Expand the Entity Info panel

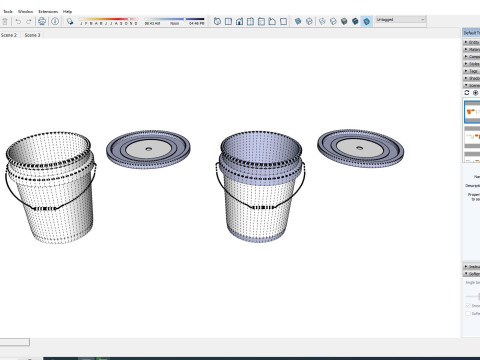(x=471, y=42)
